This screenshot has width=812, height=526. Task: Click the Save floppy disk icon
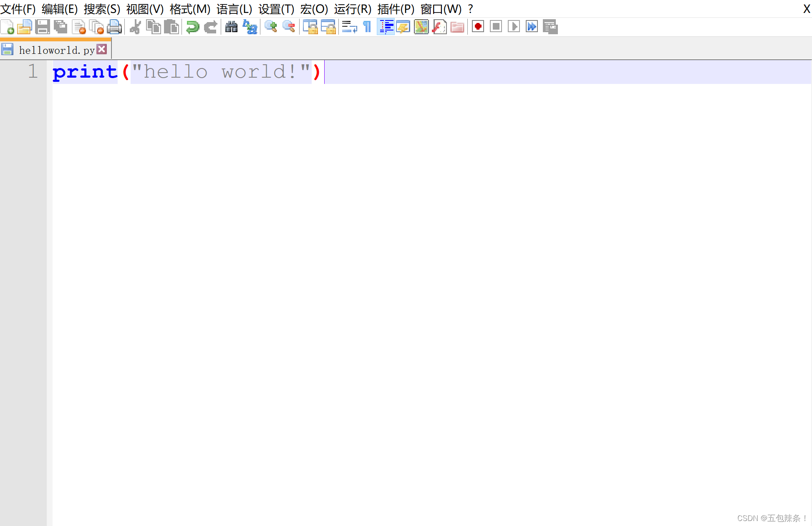click(43, 27)
